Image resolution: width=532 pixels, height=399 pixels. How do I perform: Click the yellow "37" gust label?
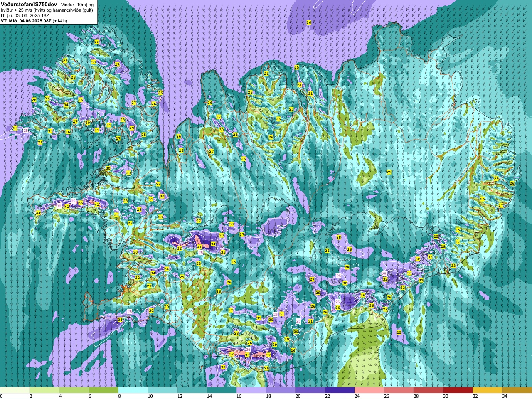(x=268, y=355)
